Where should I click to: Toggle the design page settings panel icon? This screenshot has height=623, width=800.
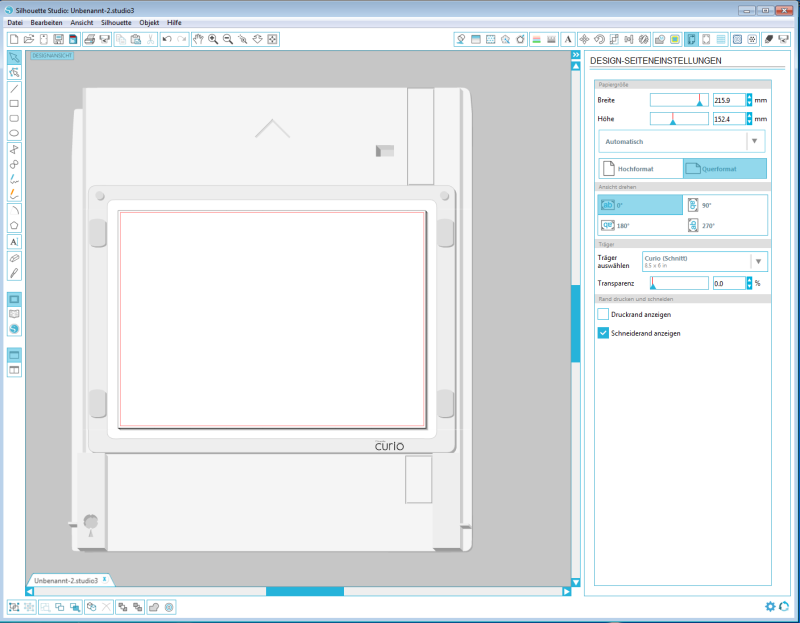click(691, 39)
